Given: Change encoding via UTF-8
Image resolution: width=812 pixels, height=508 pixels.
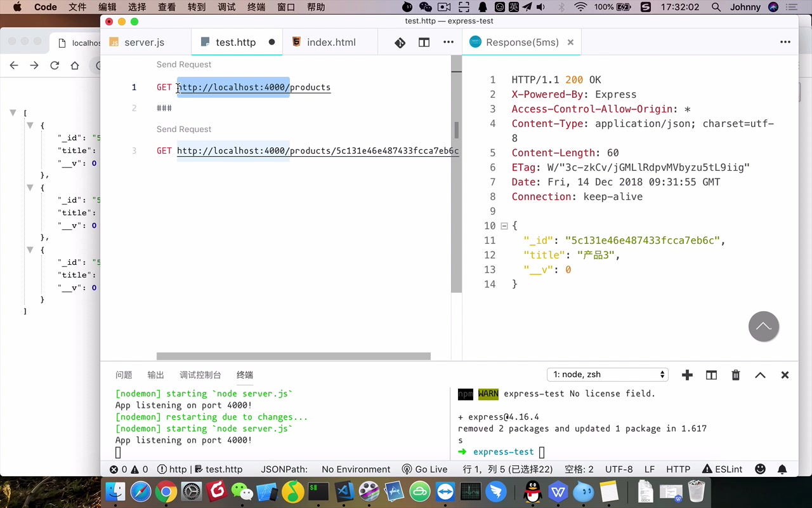Looking at the screenshot, I should [619, 469].
